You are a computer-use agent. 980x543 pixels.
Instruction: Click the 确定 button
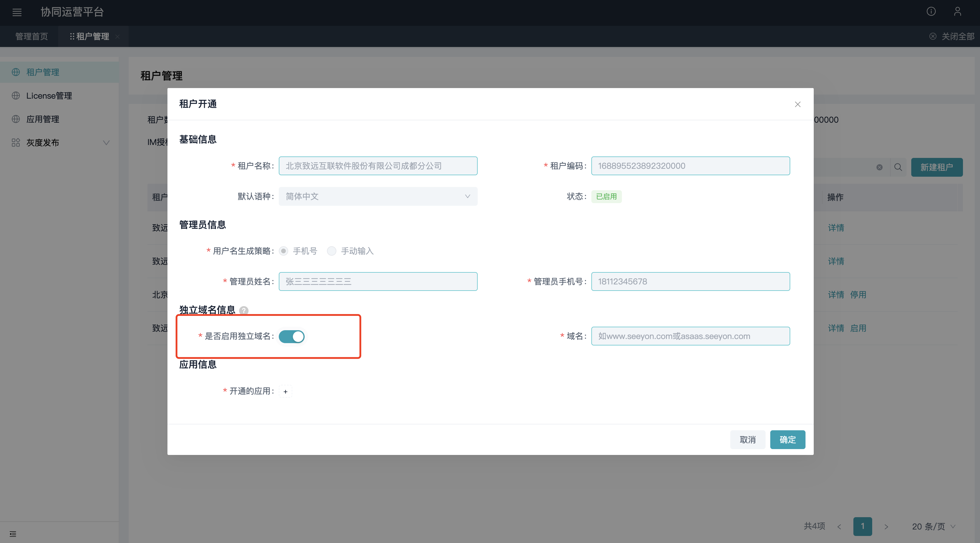(788, 440)
